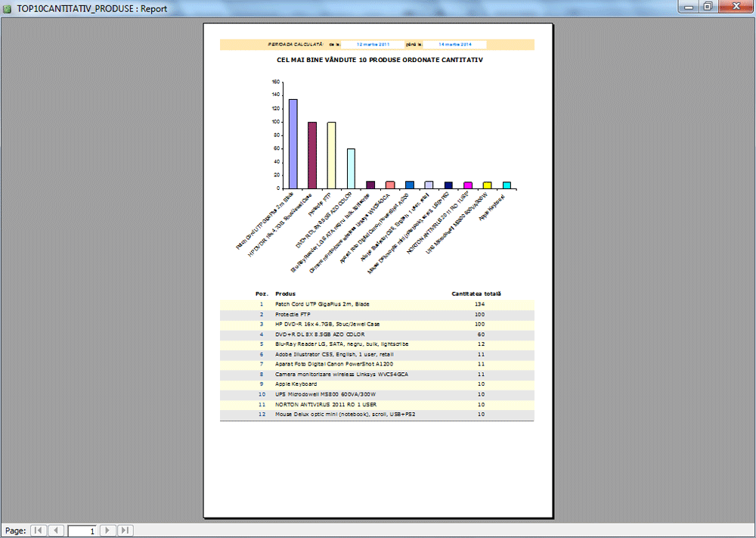Select 'Patch Cord UTP GigaPlus 2m, Blade' row
756x538 pixels.
click(377, 304)
